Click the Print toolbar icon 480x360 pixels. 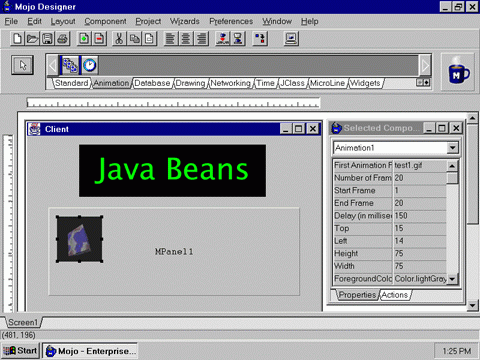(62, 39)
